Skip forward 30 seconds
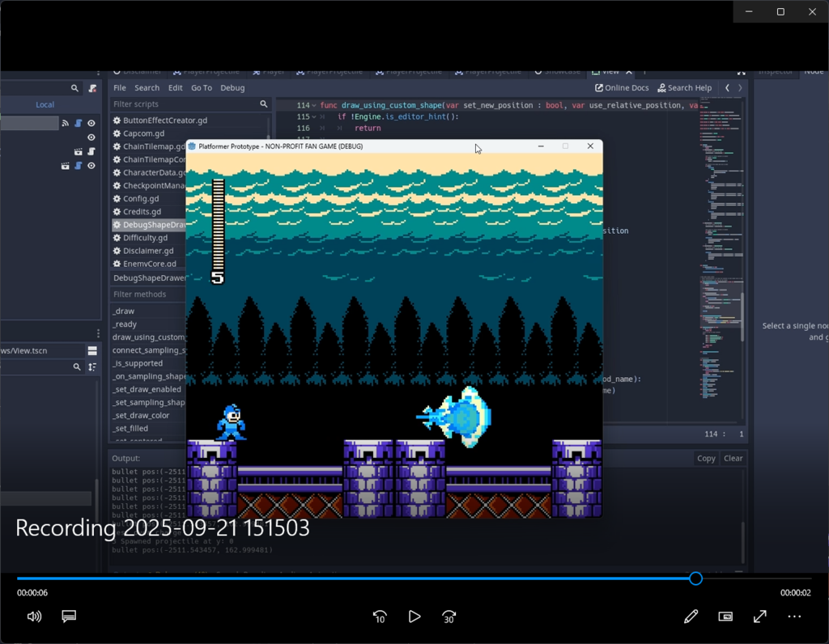The width and height of the screenshot is (829, 644). 449,616
